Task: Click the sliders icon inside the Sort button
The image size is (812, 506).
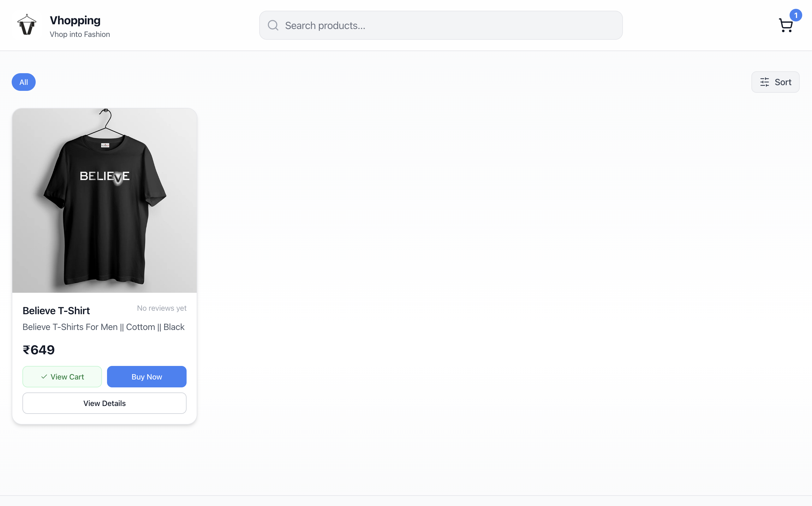Action: (x=765, y=82)
